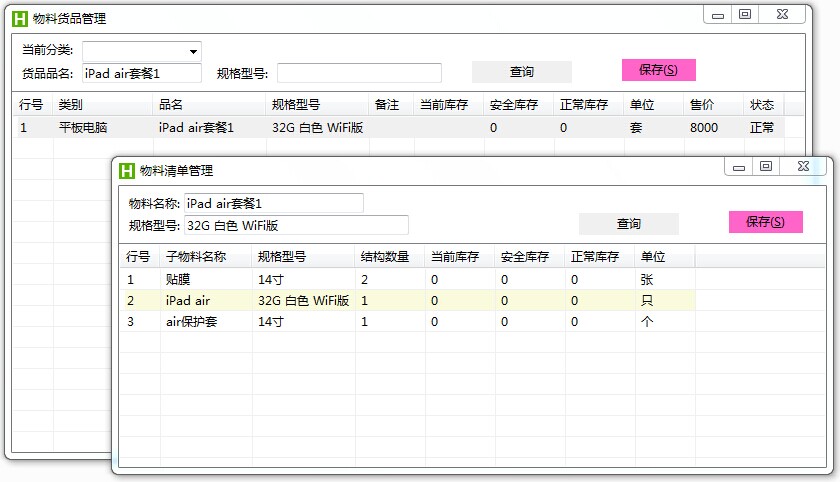The height and width of the screenshot is (482, 840).
Task: Click the 品名 column header
Action: pos(209,105)
